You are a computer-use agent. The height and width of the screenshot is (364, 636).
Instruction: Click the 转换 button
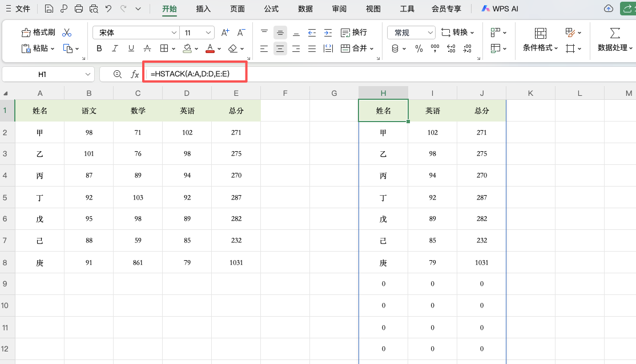click(455, 33)
